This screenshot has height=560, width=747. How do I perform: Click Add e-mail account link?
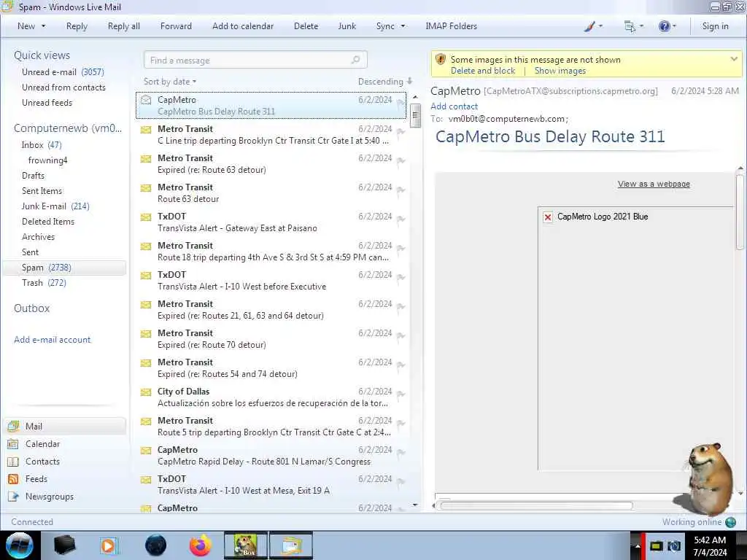coord(52,340)
